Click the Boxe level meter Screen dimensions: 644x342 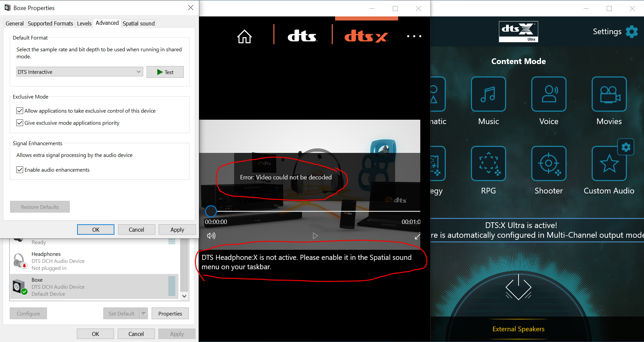pyautogui.click(x=172, y=286)
